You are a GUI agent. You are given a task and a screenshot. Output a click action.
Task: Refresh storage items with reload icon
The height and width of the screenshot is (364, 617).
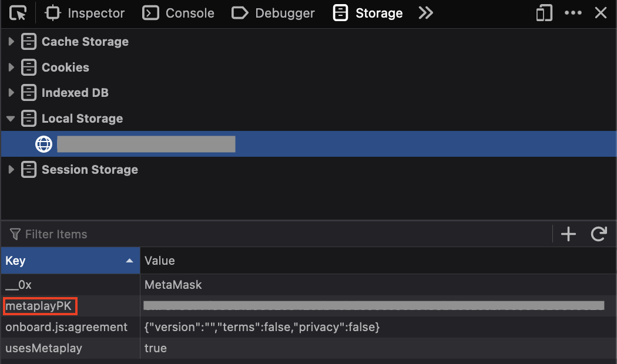coord(599,234)
